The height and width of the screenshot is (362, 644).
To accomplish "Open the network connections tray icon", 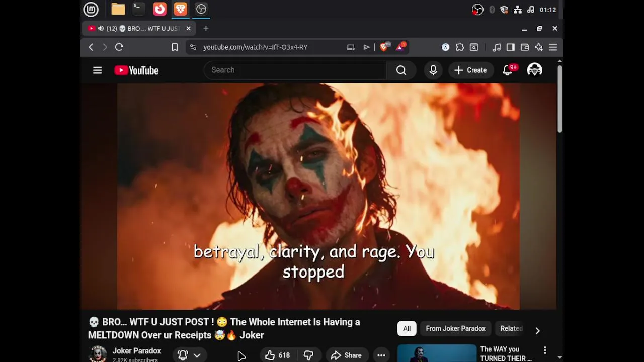I will 517,10.
